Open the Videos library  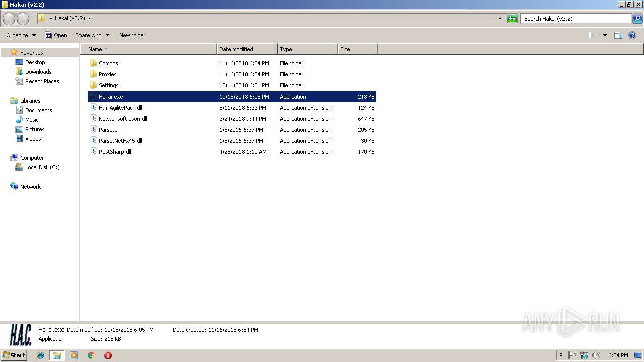[x=33, y=139]
